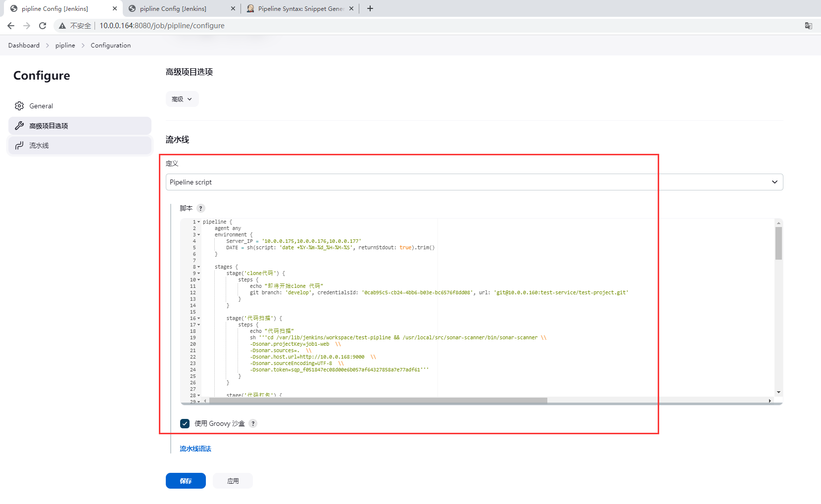Click the Server_IP line in the script
Image resolution: width=821 pixels, height=504 pixels.
[294, 241]
